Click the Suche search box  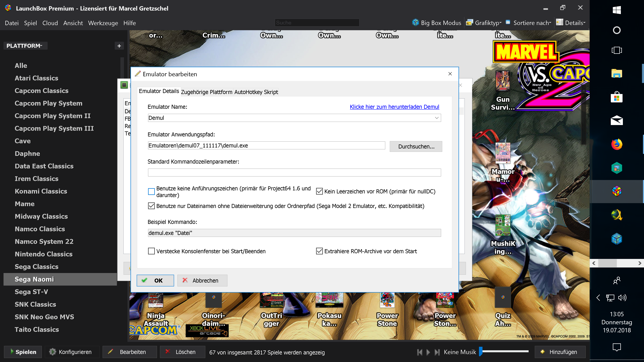coord(317,23)
